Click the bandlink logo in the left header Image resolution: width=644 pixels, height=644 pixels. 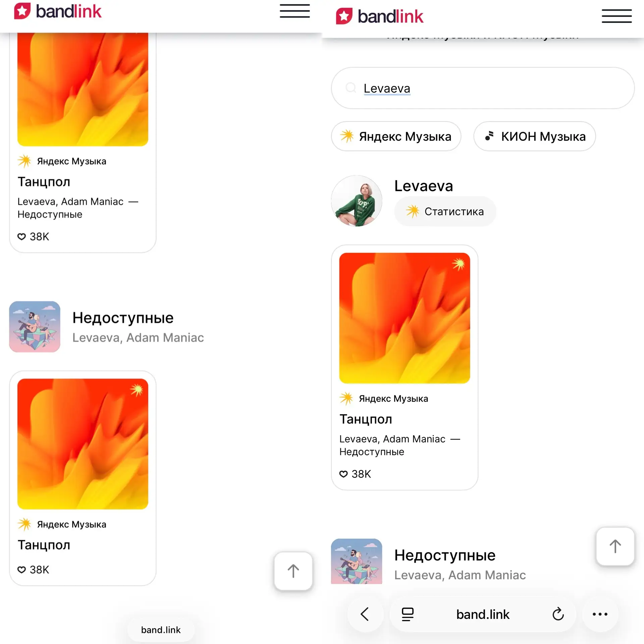coord(57,11)
